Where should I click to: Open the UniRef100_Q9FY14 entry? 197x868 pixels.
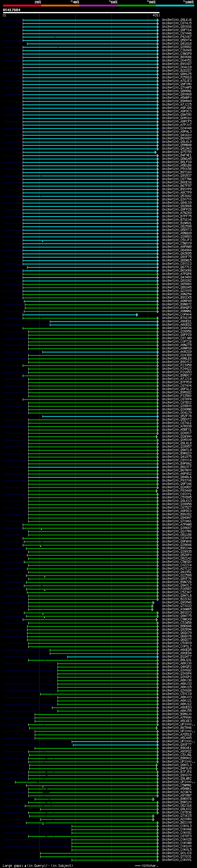point(177,30)
